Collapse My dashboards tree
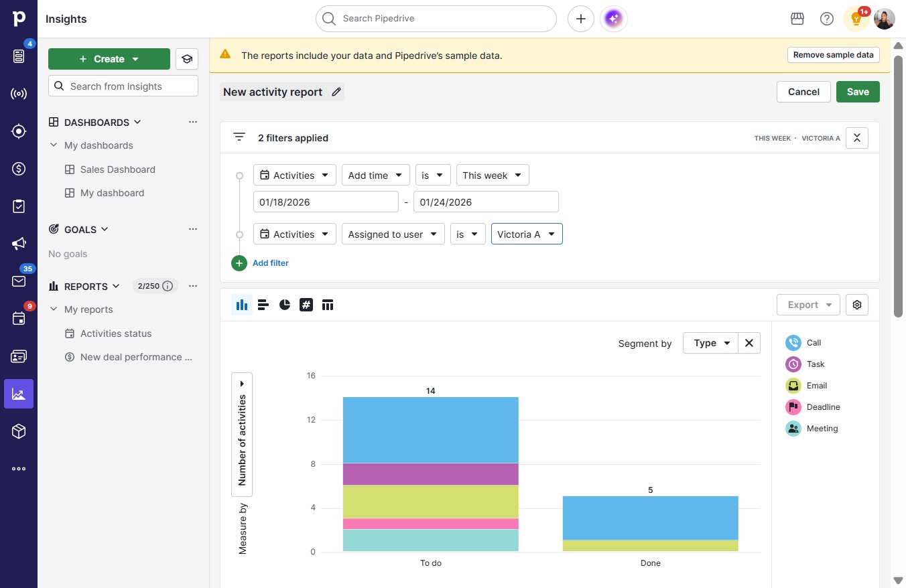This screenshot has width=906, height=588. click(x=54, y=145)
